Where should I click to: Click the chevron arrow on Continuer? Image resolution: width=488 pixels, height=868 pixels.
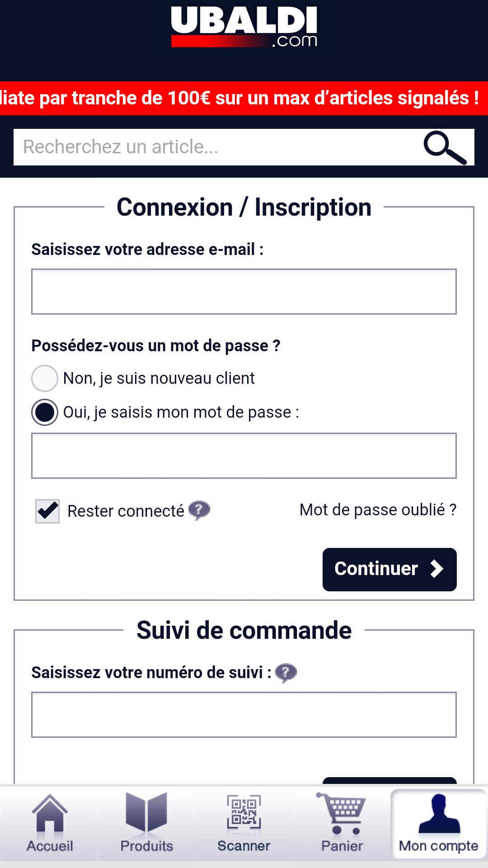pos(436,569)
